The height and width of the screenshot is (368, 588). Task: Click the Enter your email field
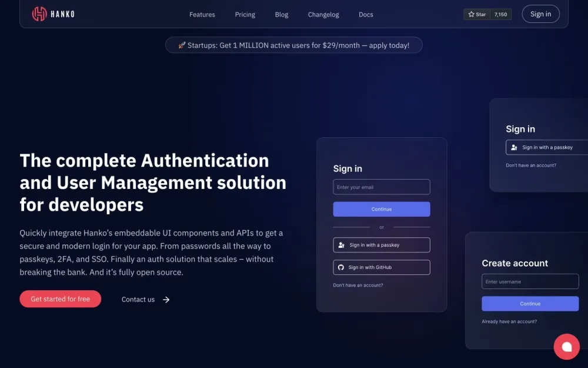pyautogui.click(x=381, y=186)
